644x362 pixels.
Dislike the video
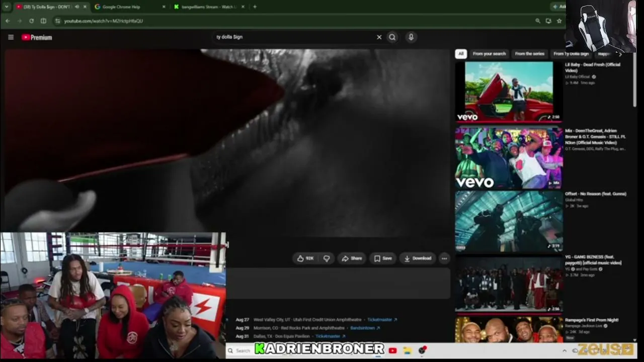click(x=327, y=258)
